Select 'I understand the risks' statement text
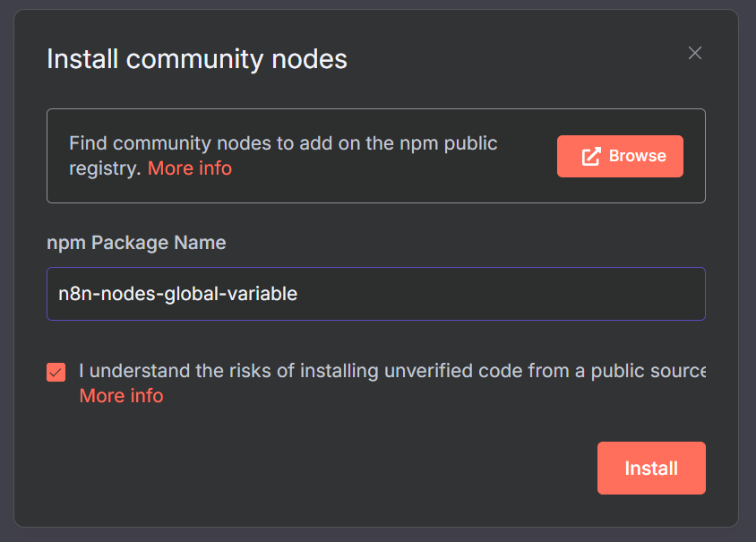Viewport: 756px width, 542px height. click(x=392, y=371)
